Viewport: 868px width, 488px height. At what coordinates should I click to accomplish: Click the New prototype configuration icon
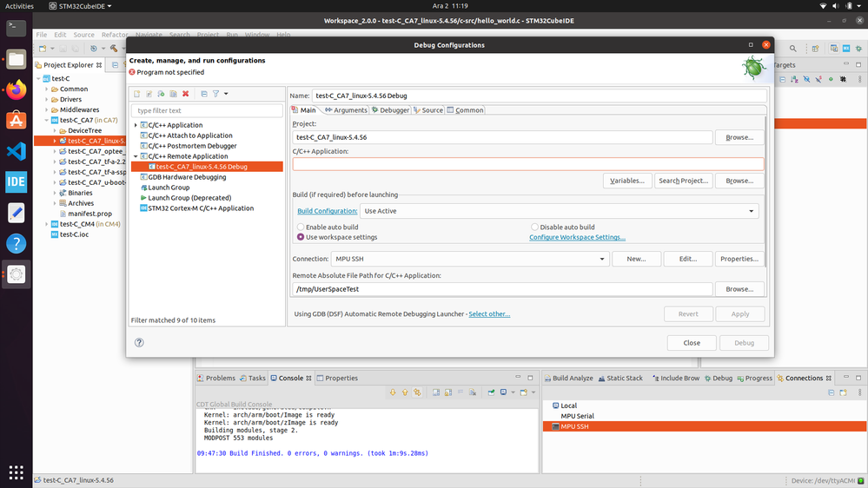tap(149, 94)
